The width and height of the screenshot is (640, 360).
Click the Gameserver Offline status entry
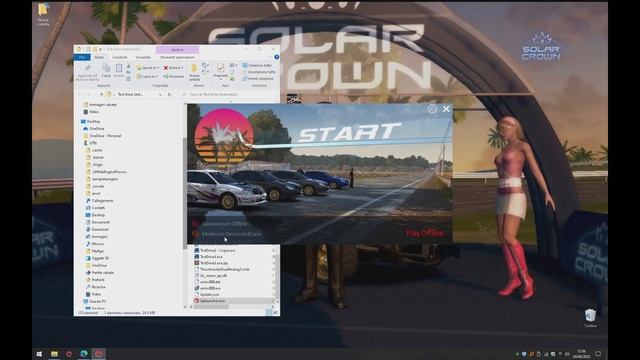tap(220, 224)
